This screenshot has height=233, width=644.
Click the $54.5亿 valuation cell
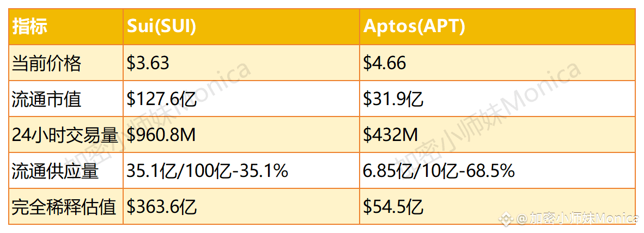[498, 207]
